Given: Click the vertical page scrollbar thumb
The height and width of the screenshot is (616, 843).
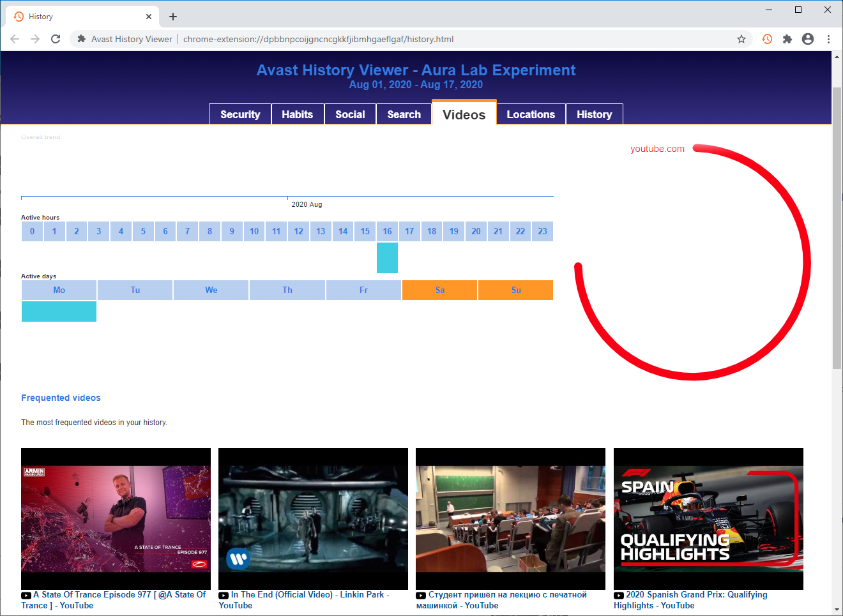Looking at the screenshot, I should coord(837,228).
